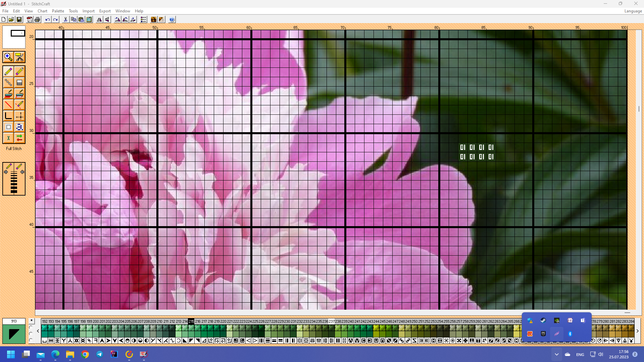Click the Mona Lisa import image icon
Viewport: 644px width, 362px height.
tap(153, 19)
